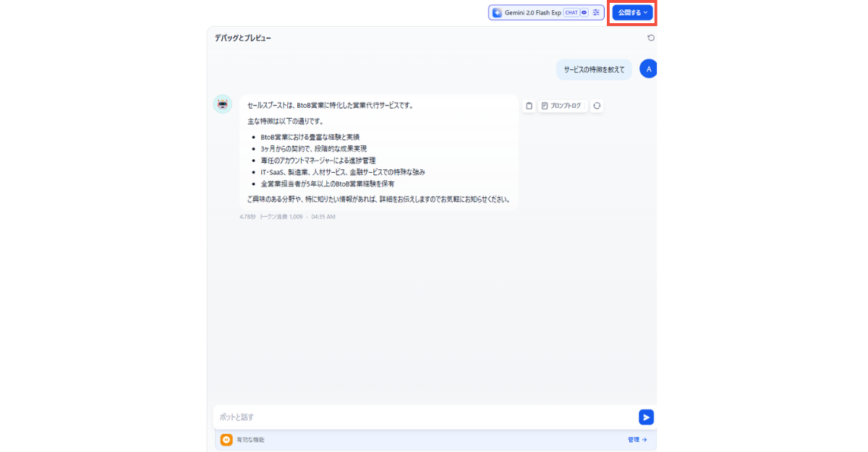
Task: Regenerate the response with refresh icon
Action: click(597, 106)
